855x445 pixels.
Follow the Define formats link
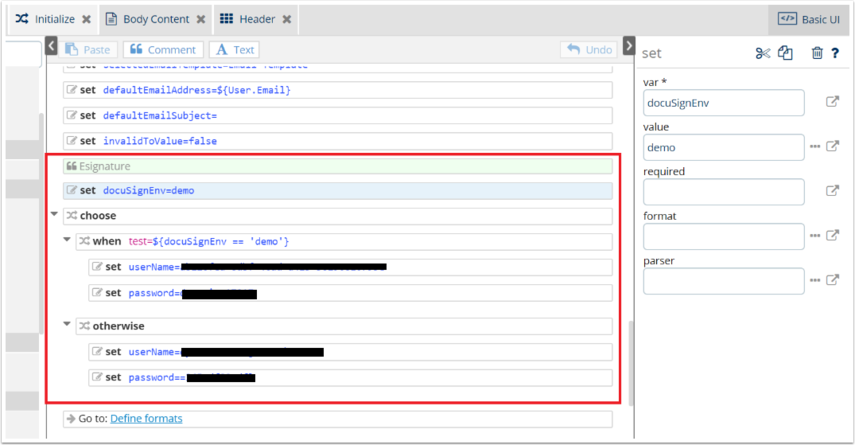click(x=146, y=418)
